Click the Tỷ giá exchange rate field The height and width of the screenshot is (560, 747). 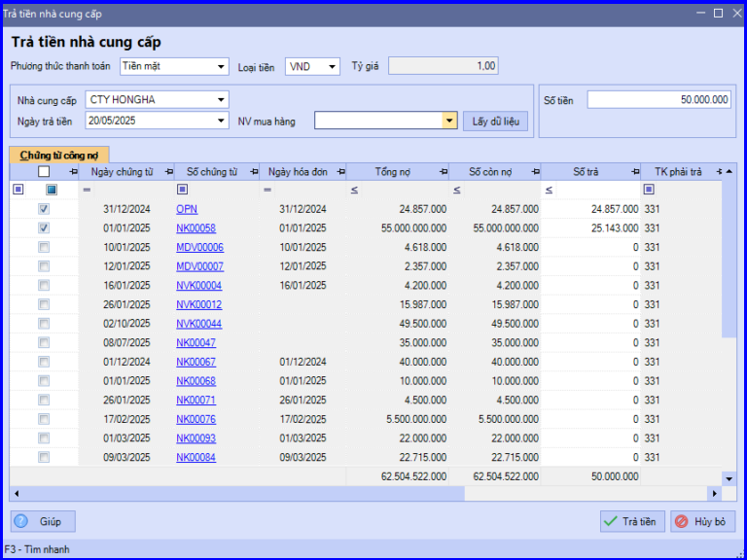pyautogui.click(x=444, y=66)
